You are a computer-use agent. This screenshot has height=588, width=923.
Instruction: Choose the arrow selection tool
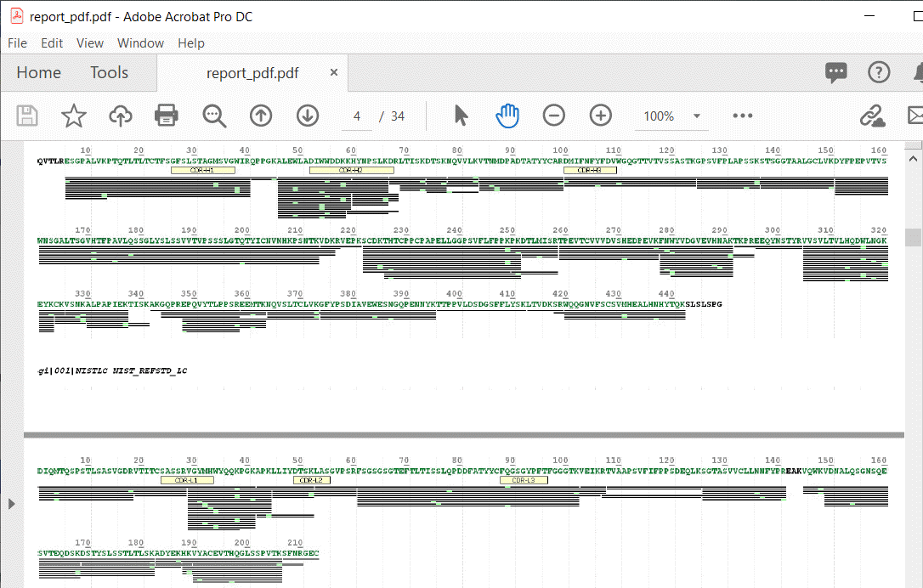[x=461, y=116]
